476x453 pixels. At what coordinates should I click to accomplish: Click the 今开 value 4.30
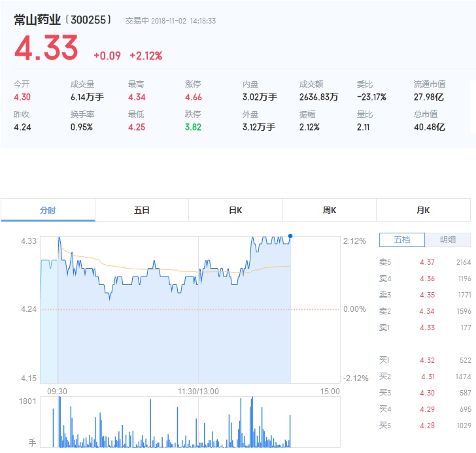[x=22, y=97]
